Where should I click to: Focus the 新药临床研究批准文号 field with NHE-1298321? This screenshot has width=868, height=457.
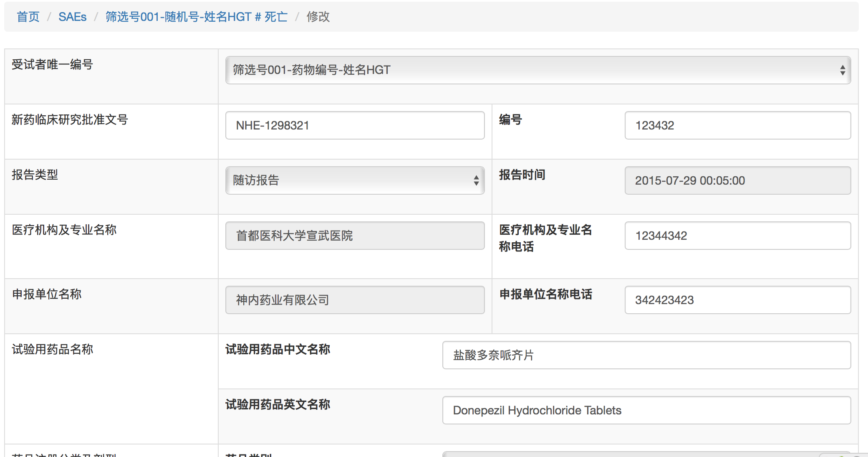tap(355, 125)
